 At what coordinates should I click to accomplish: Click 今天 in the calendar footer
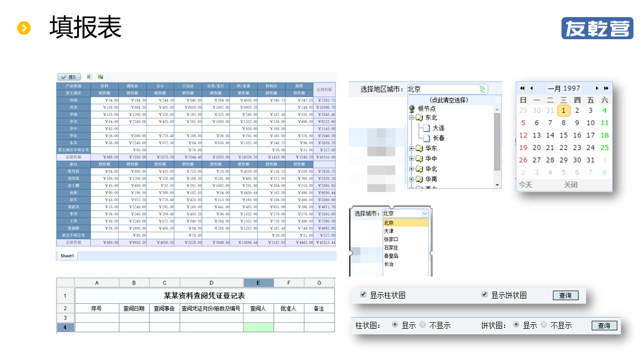coord(526,185)
